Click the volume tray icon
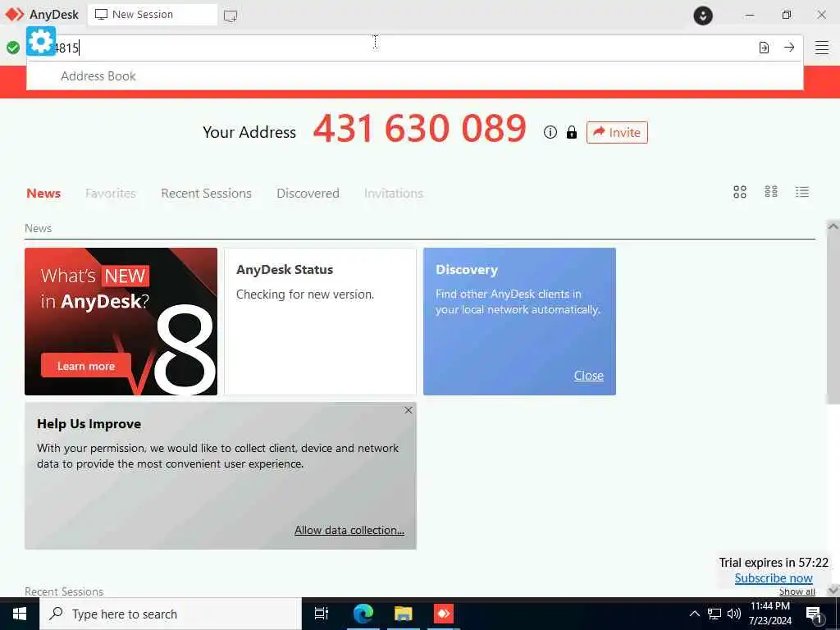The height and width of the screenshot is (630, 840). (x=734, y=614)
